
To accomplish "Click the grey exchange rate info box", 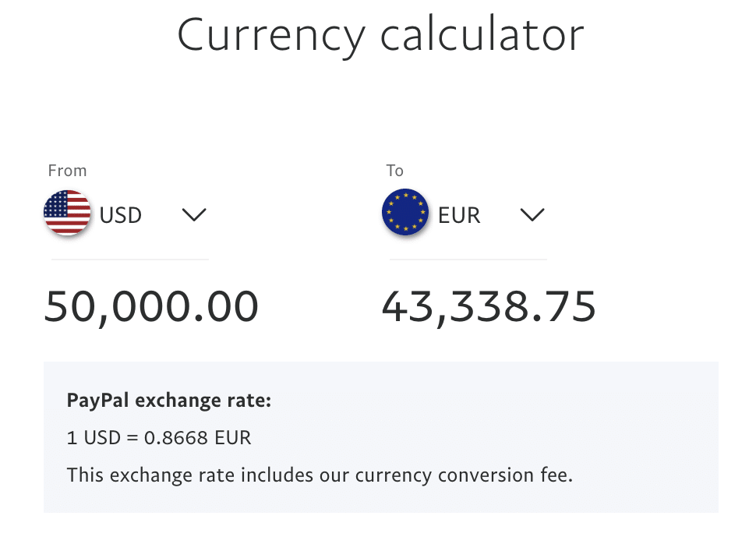I will (381, 437).
